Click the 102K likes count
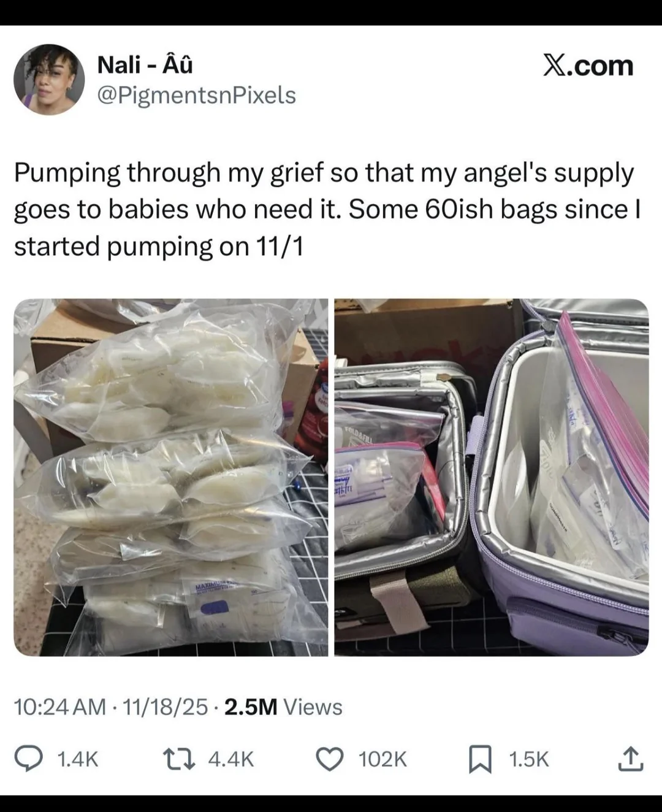Image resolution: width=662 pixels, height=812 pixels. pyautogui.click(x=382, y=759)
